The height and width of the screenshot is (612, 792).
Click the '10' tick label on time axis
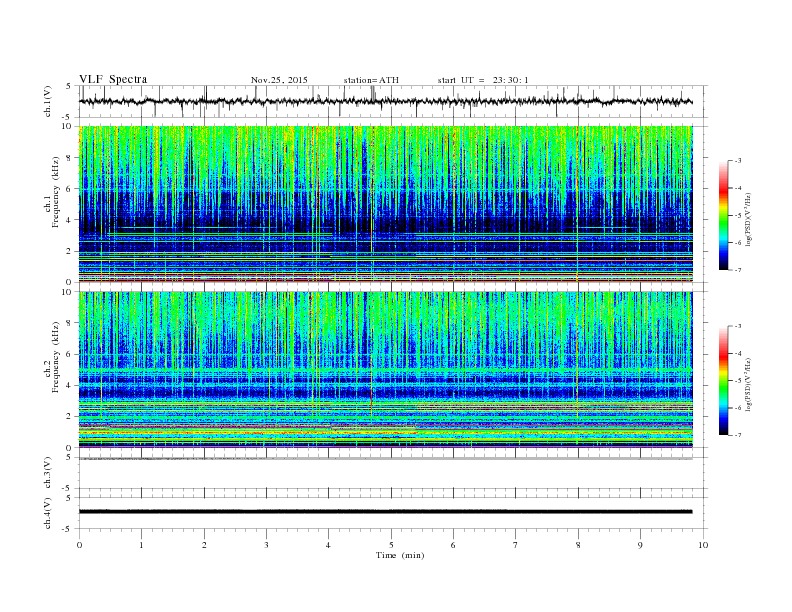pos(703,545)
